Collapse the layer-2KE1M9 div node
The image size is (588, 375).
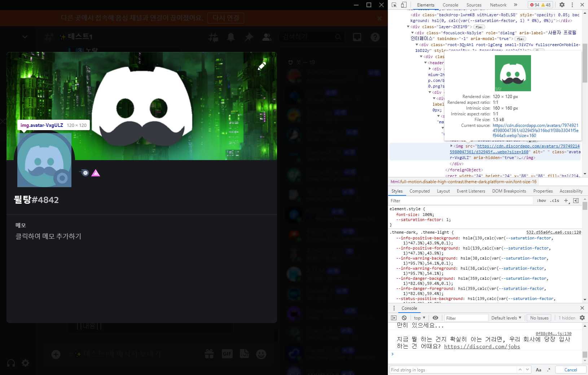(x=408, y=27)
